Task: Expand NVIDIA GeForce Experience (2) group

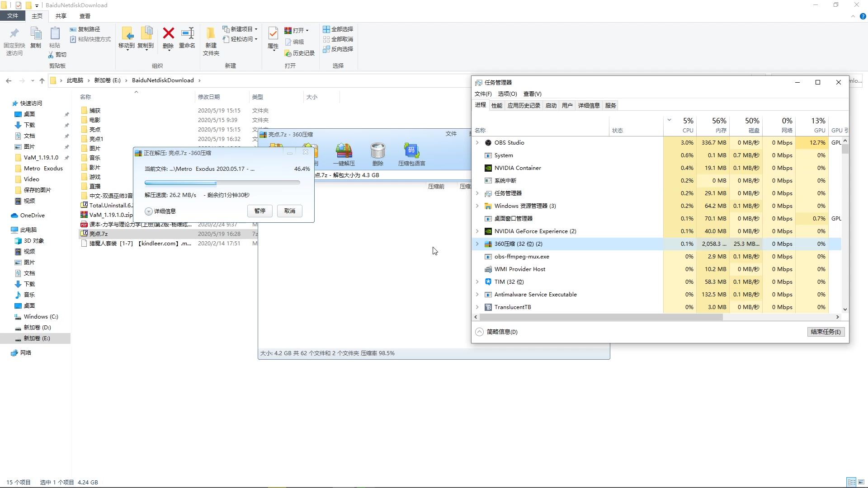Action: click(x=477, y=231)
